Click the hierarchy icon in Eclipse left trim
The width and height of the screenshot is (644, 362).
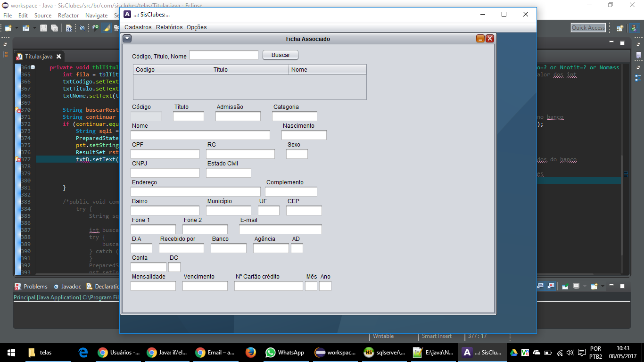tap(5, 56)
